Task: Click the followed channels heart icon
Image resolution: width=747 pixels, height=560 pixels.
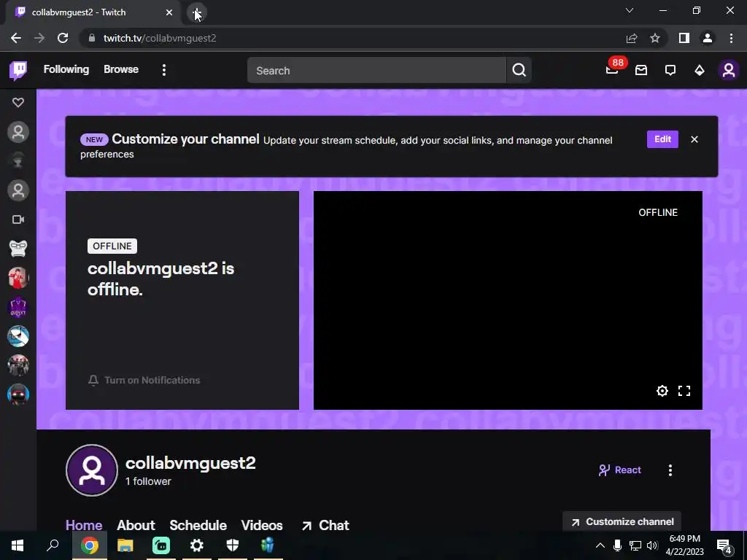Action: pyautogui.click(x=18, y=102)
